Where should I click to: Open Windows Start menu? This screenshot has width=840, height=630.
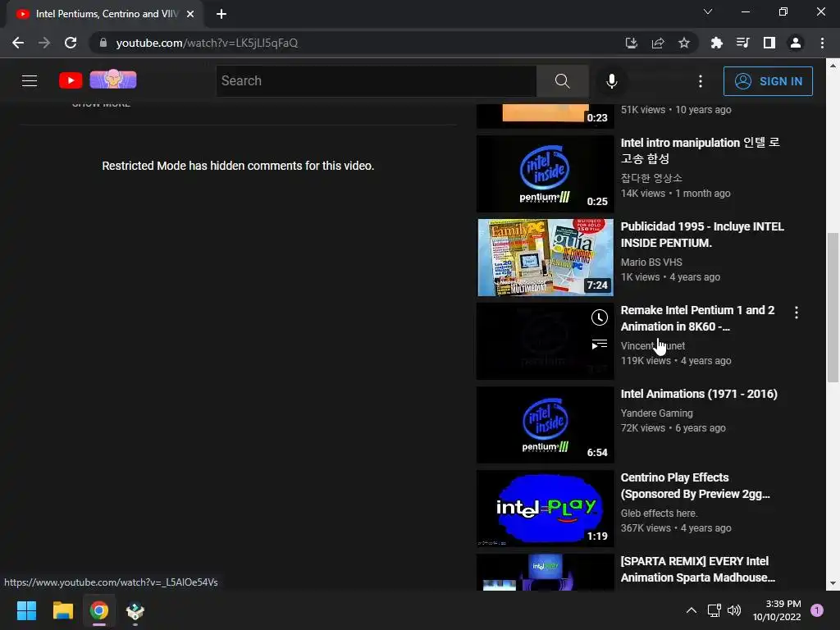pos(26,610)
